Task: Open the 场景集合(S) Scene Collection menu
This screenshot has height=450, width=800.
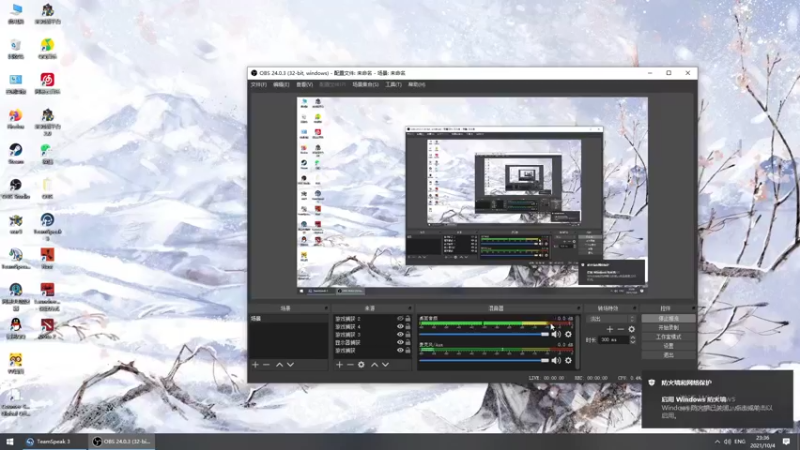Action: (x=365, y=85)
